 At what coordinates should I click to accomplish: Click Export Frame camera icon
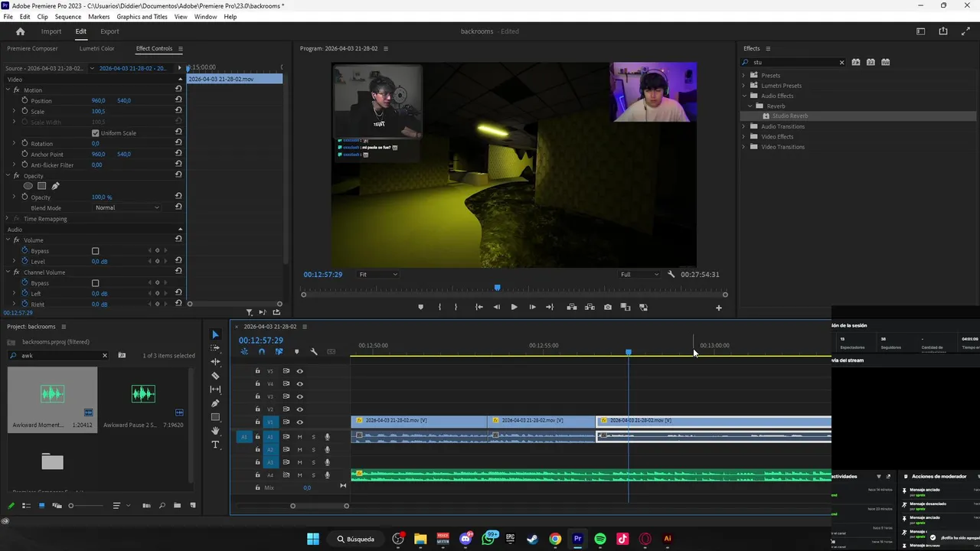(x=608, y=307)
